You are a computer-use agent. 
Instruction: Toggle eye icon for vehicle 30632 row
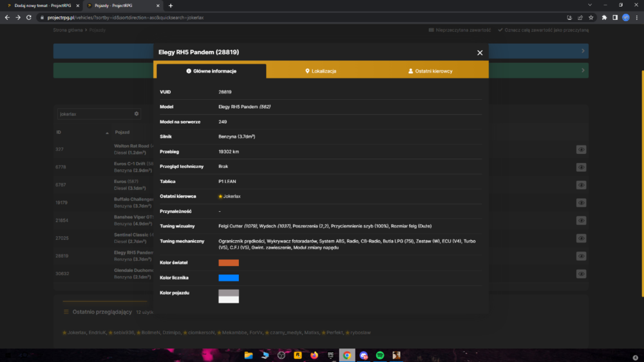click(581, 274)
